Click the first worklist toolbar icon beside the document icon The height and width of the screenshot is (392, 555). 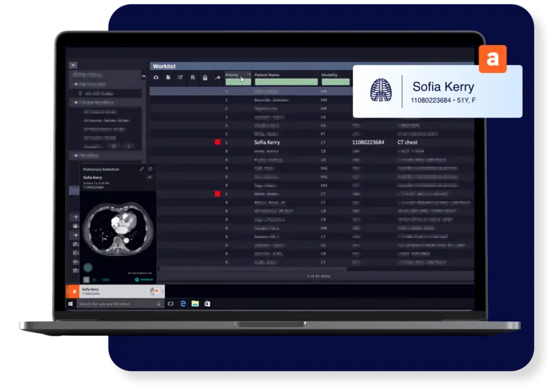(156, 77)
